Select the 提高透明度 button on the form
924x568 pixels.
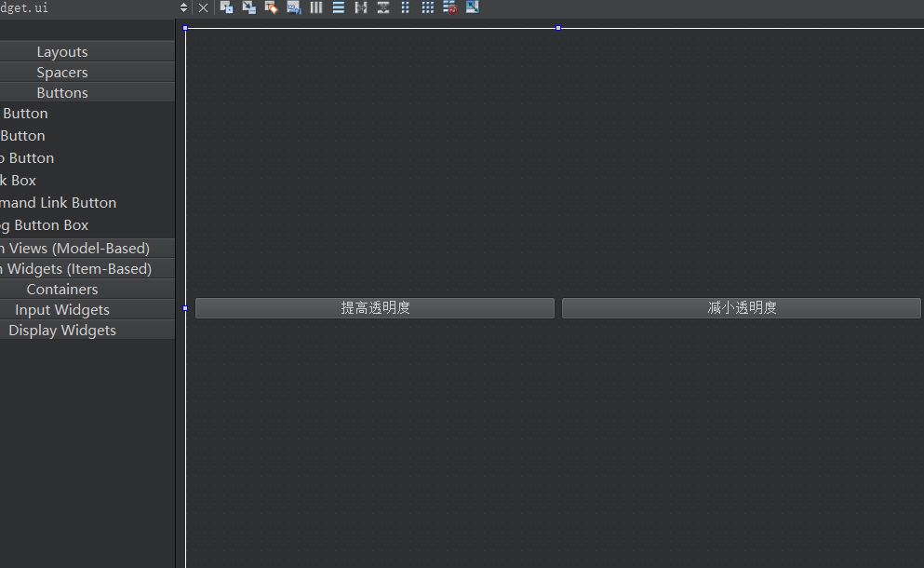[x=375, y=308]
